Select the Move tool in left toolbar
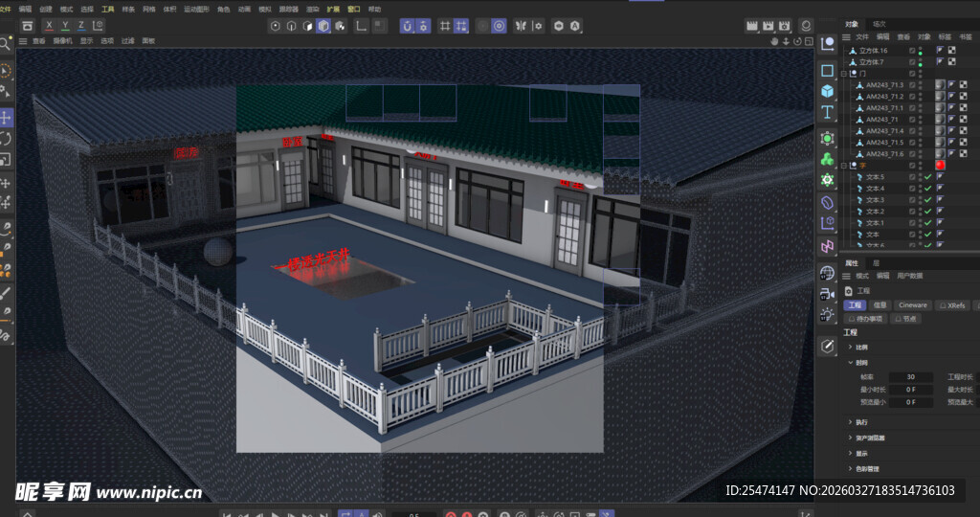980x517 pixels. (6, 118)
